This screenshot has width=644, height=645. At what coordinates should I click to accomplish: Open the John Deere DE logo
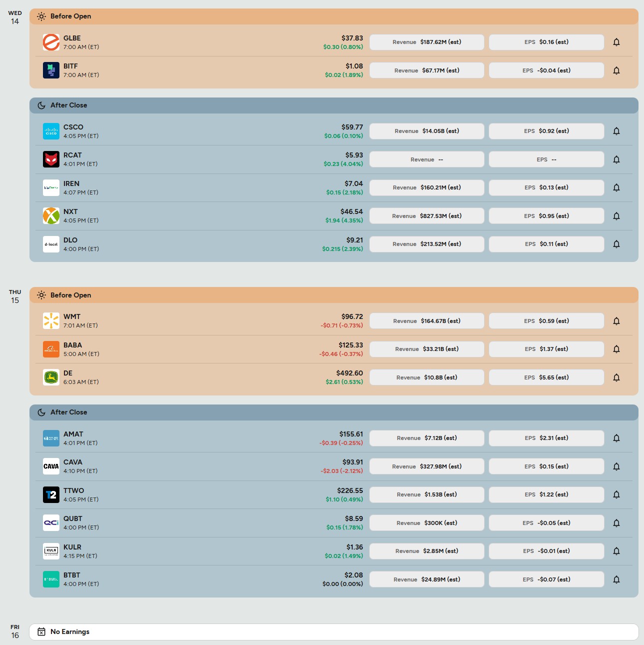(51, 377)
